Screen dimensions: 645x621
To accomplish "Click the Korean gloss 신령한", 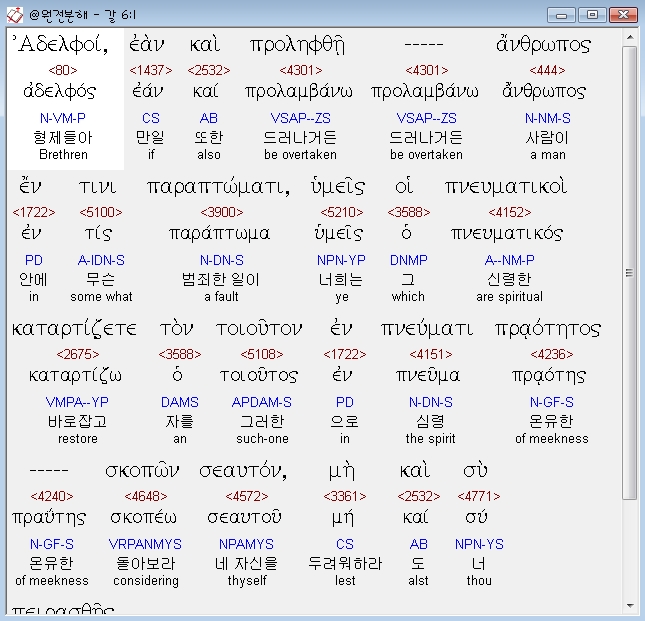I will pyautogui.click(x=510, y=280).
